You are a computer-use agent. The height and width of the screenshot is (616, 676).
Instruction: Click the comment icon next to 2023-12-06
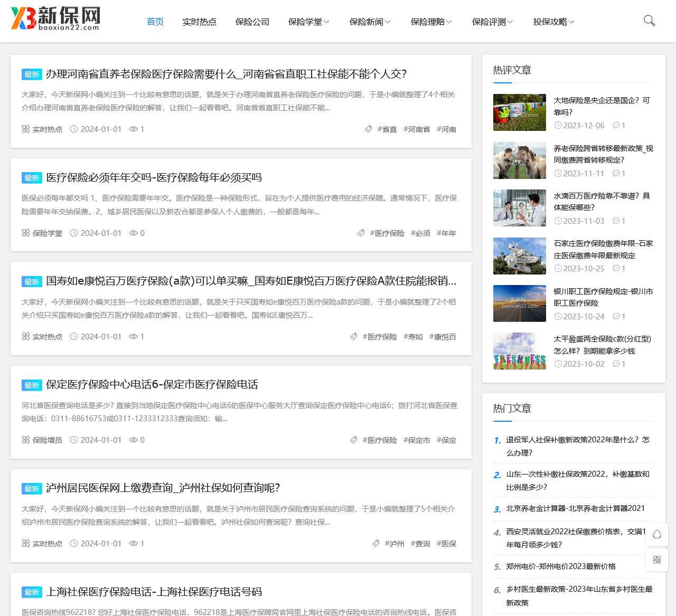point(617,126)
